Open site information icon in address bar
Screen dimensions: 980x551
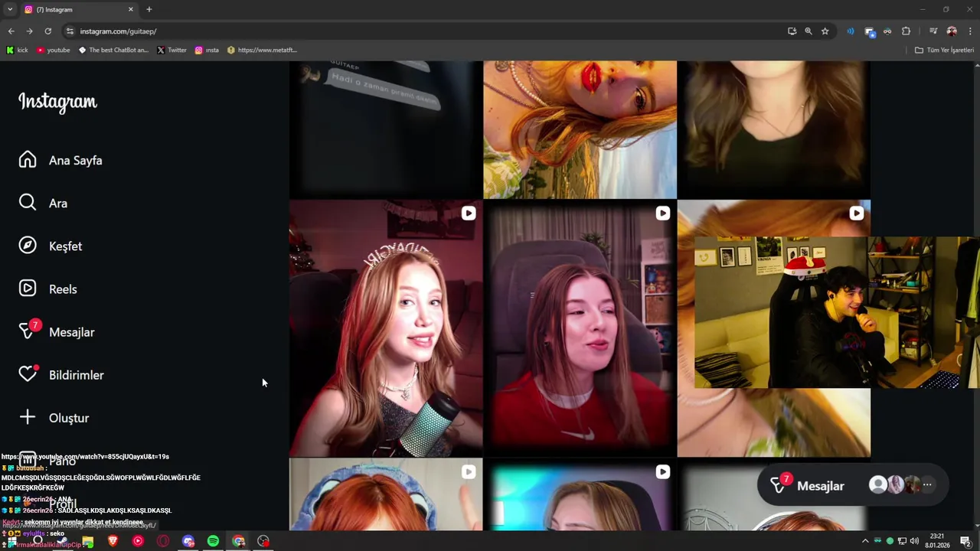pos(70,31)
